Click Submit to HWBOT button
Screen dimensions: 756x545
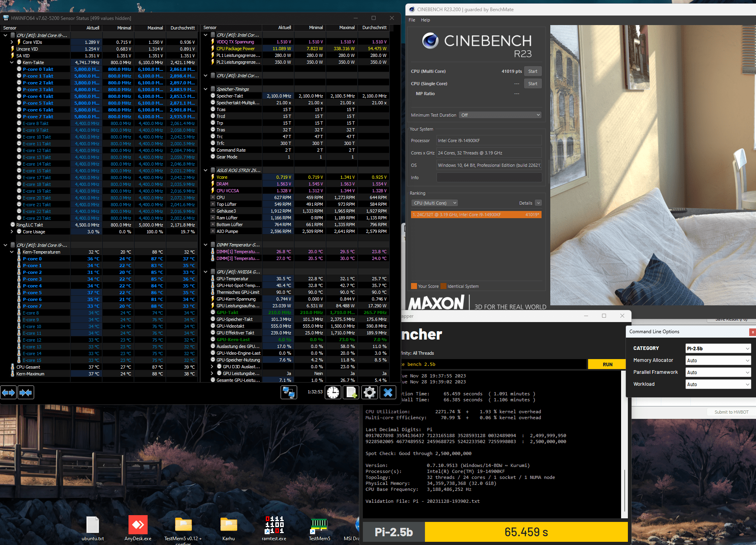731,412
